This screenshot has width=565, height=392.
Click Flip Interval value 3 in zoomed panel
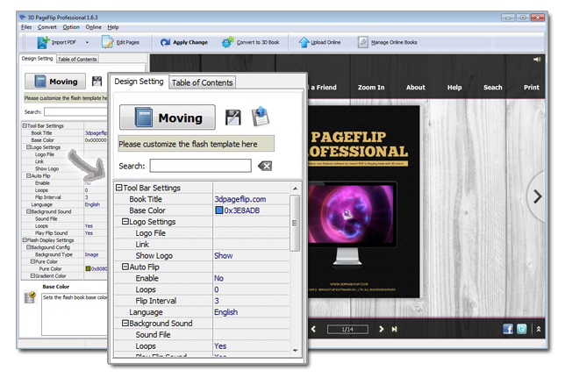click(217, 301)
